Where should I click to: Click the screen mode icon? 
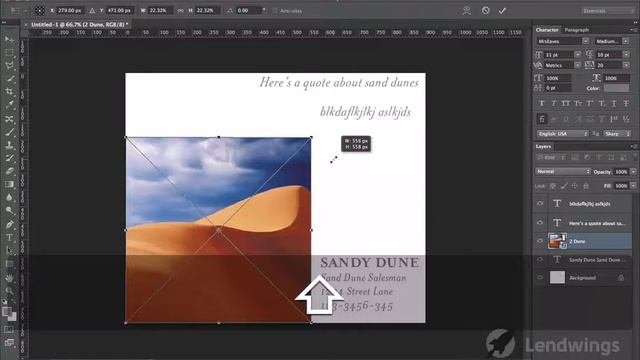(9, 342)
